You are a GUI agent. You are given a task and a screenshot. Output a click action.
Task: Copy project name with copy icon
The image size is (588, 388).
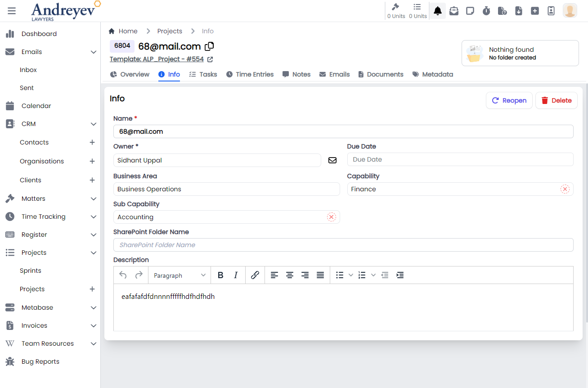pyautogui.click(x=209, y=46)
